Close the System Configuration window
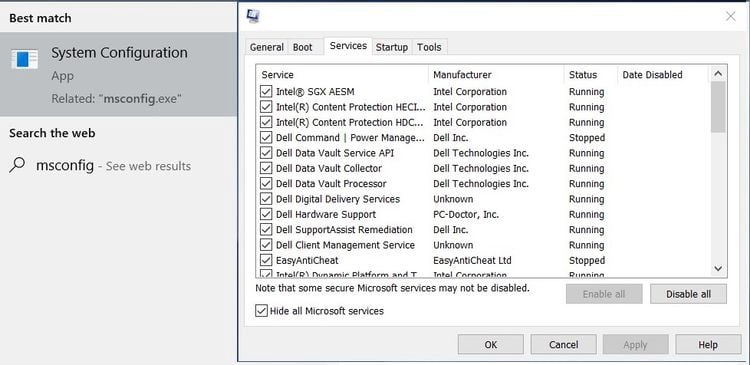 pos(730,16)
